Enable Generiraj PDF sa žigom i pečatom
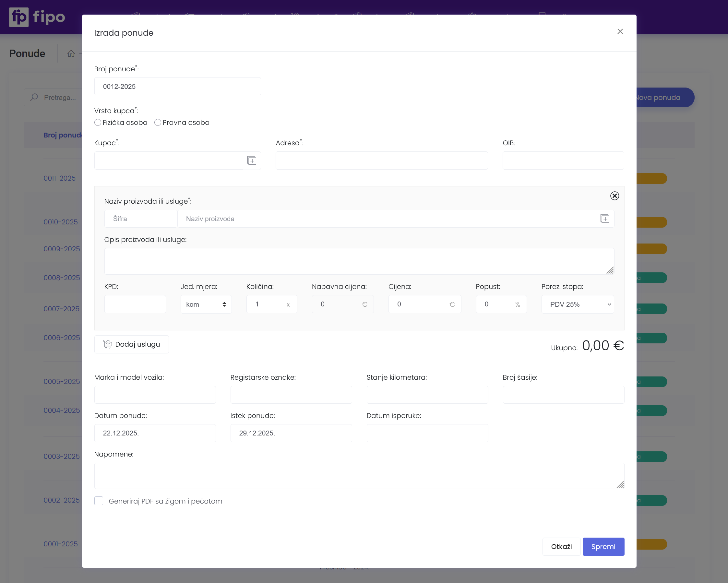This screenshot has width=728, height=583. 99,501
